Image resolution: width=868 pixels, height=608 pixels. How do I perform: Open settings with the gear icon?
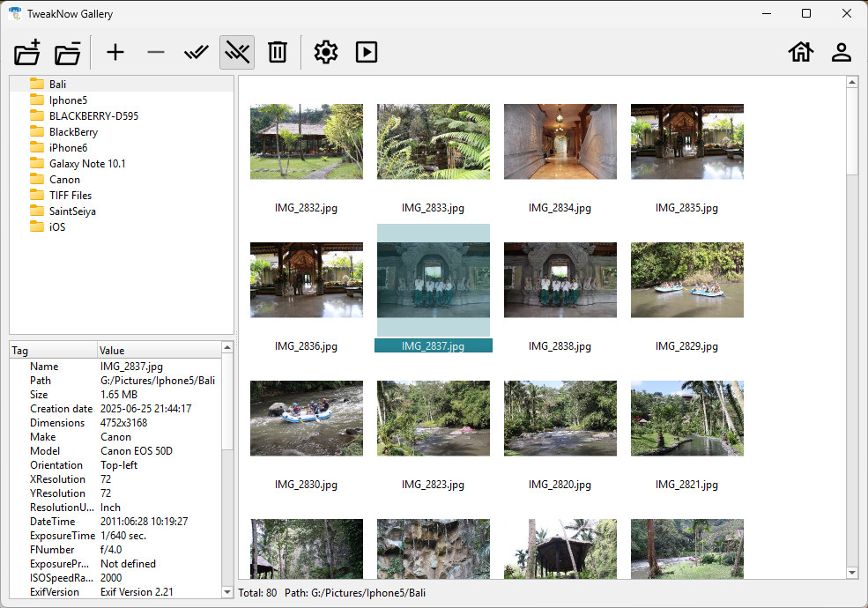click(326, 53)
